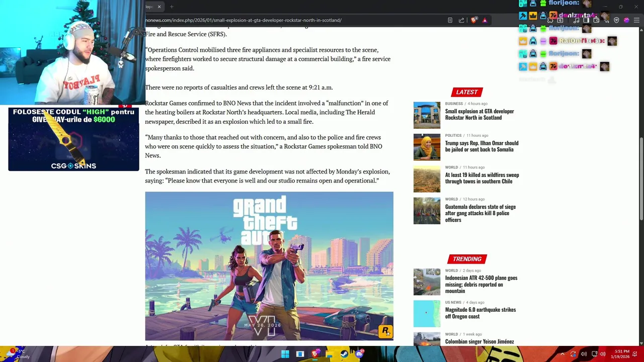Open the browser hamburger menu
Screen dimensions: 644x362
click(x=636, y=20)
